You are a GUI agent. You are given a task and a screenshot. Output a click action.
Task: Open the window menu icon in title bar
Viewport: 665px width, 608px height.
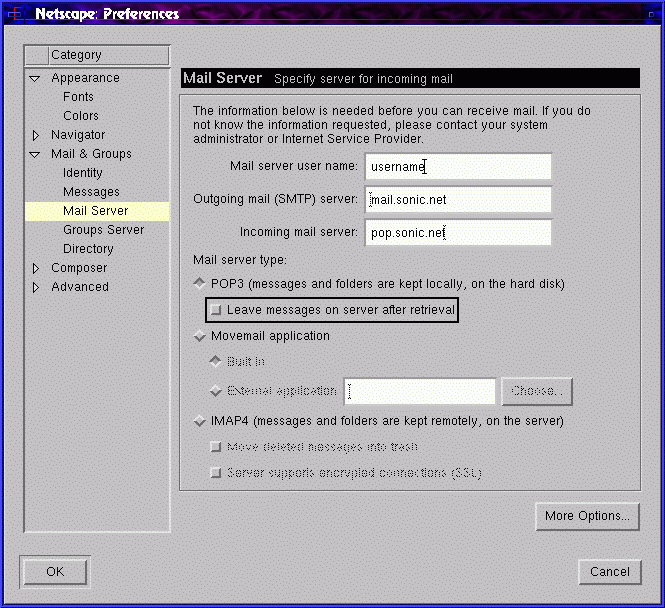coord(15,14)
